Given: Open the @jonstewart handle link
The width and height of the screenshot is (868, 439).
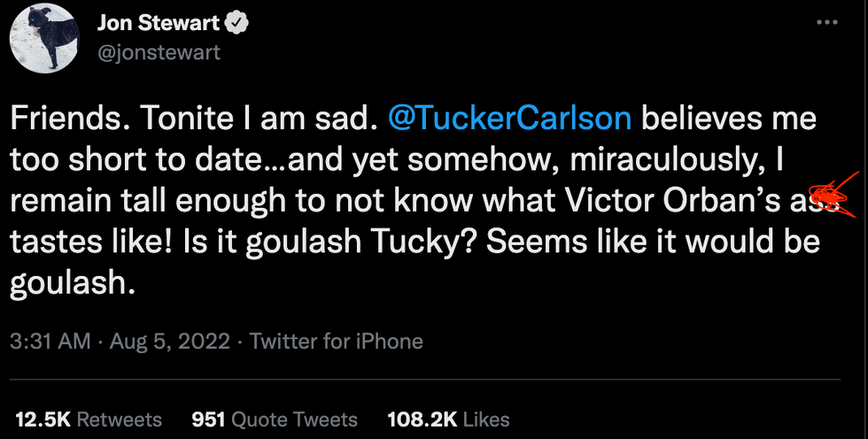Looking at the screenshot, I should pos(159,52).
